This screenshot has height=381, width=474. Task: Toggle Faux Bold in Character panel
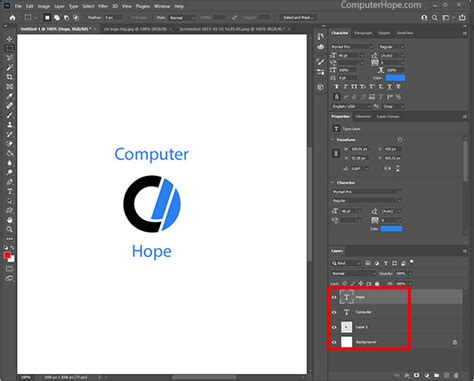click(x=337, y=87)
